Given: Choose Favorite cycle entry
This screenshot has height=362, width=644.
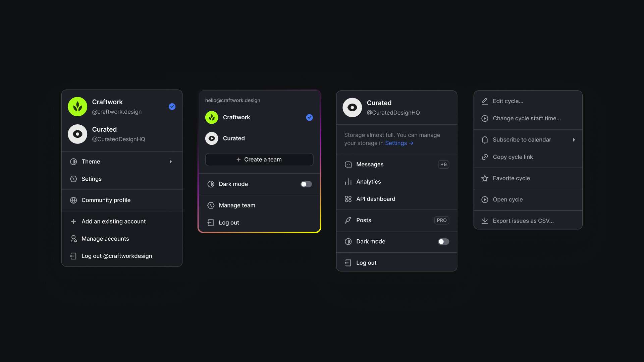Looking at the screenshot, I should (x=528, y=178).
